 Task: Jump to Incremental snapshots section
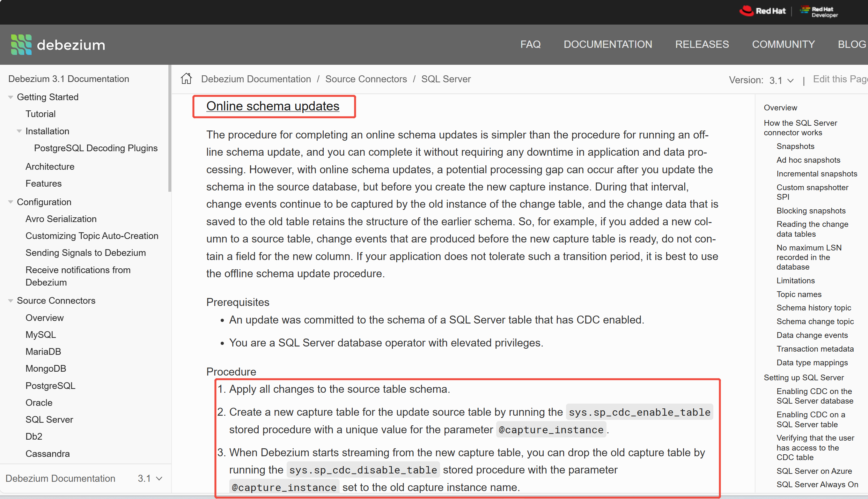817,174
